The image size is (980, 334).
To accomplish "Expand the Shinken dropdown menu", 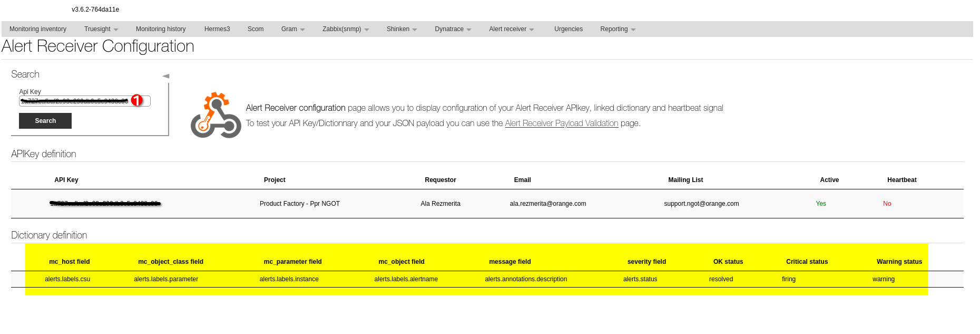I will pos(401,29).
